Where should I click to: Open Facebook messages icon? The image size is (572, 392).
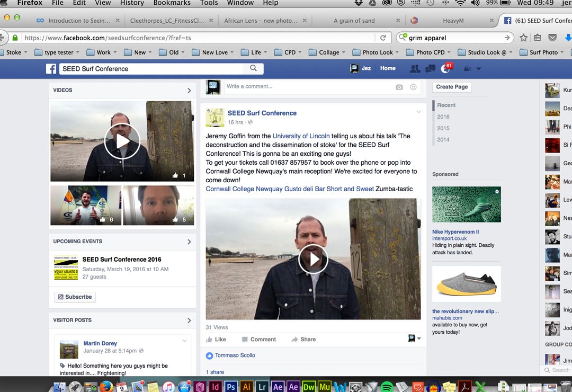pyautogui.click(x=430, y=69)
